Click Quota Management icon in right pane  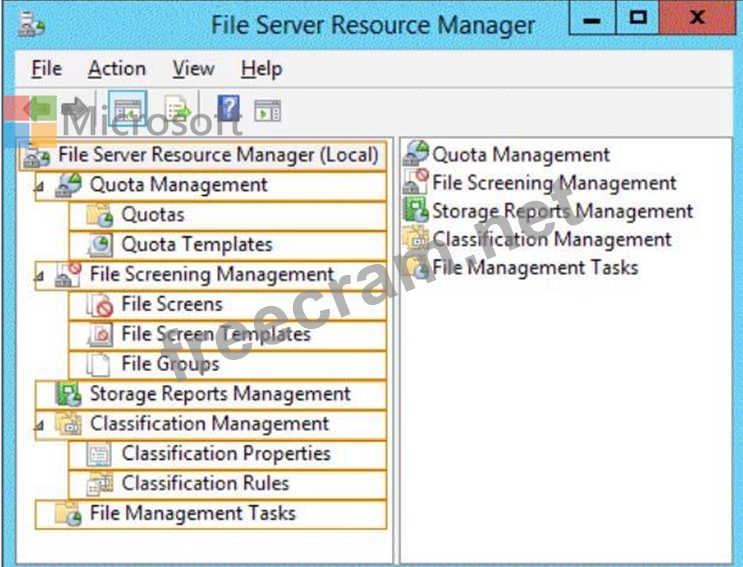tap(416, 153)
